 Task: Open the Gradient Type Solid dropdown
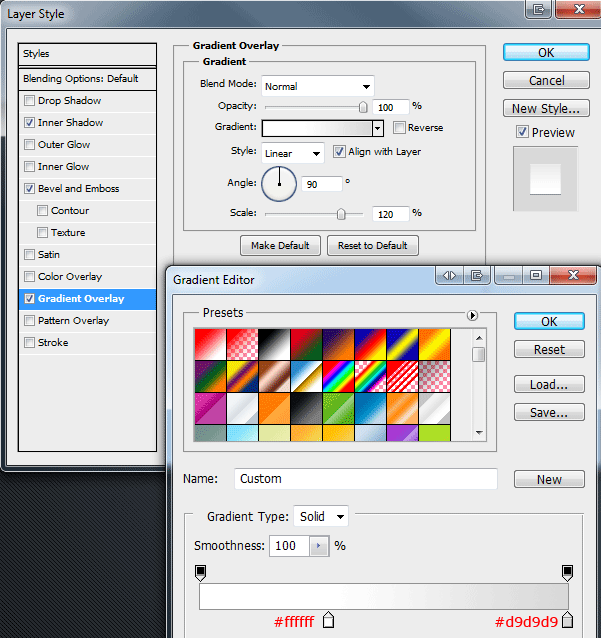pos(321,516)
